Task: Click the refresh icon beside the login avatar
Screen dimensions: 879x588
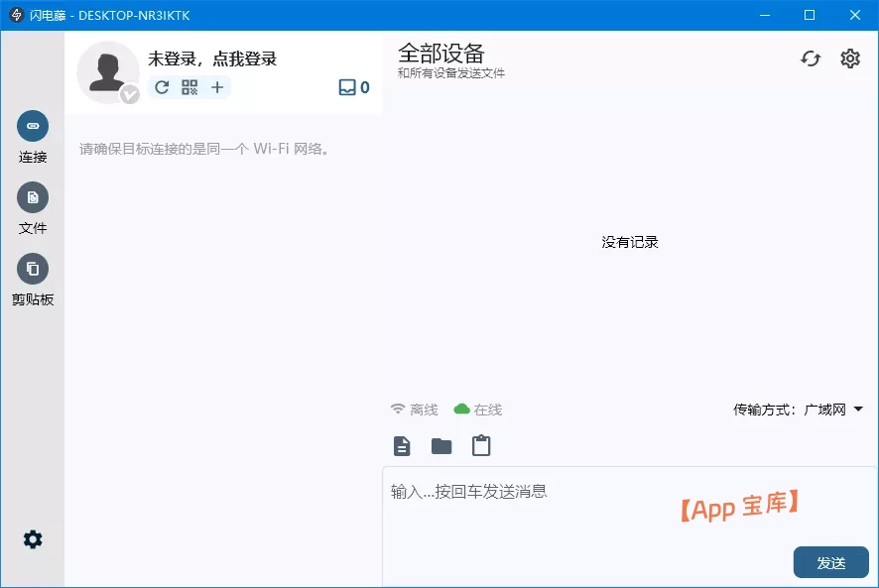Action: coord(161,87)
